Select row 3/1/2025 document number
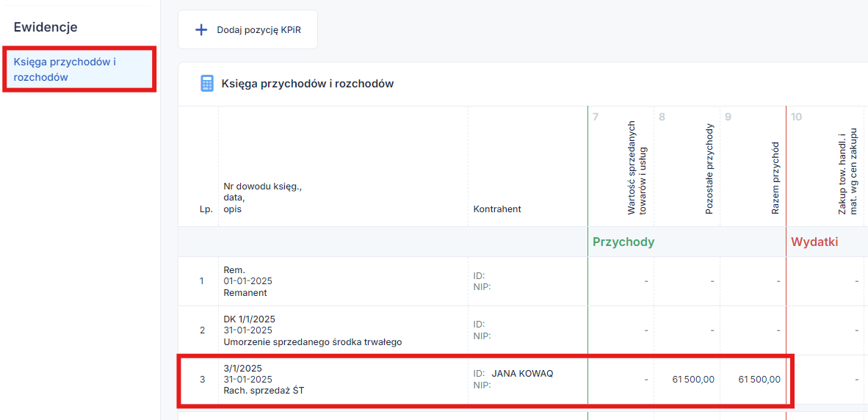Screen dimensions: 868x420 pos(242,368)
